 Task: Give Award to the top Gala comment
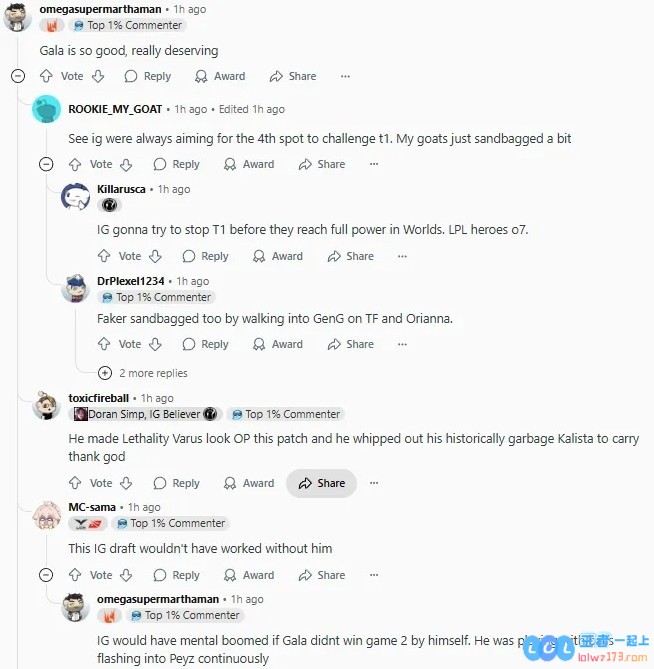click(220, 76)
